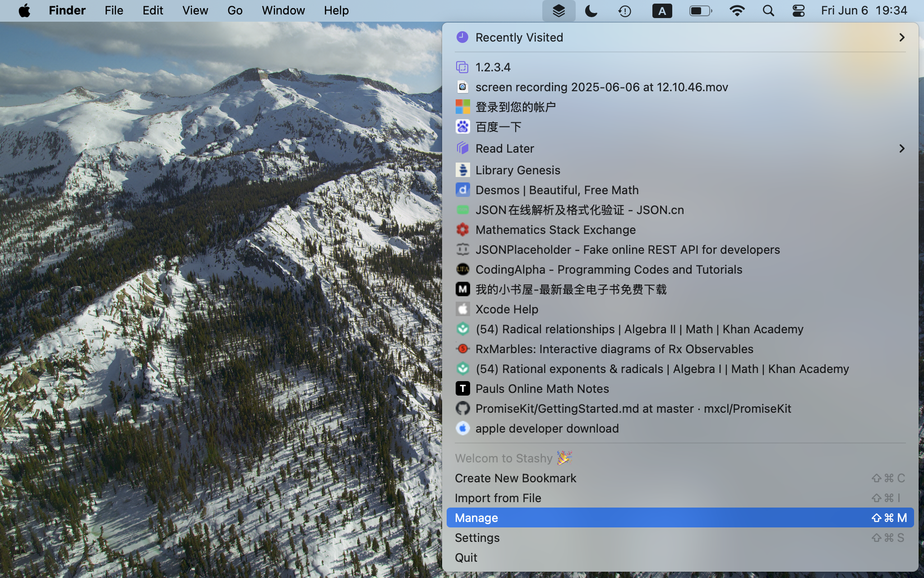This screenshot has width=924, height=578.
Task: Open Control Center icon
Action: tap(799, 11)
